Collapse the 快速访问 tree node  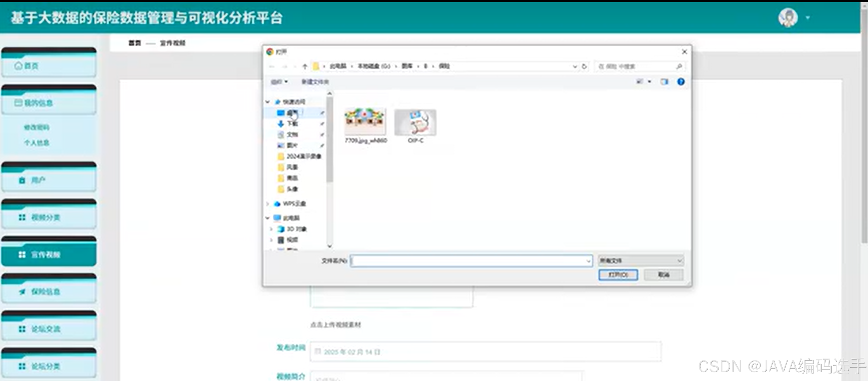click(x=267, y=101)
